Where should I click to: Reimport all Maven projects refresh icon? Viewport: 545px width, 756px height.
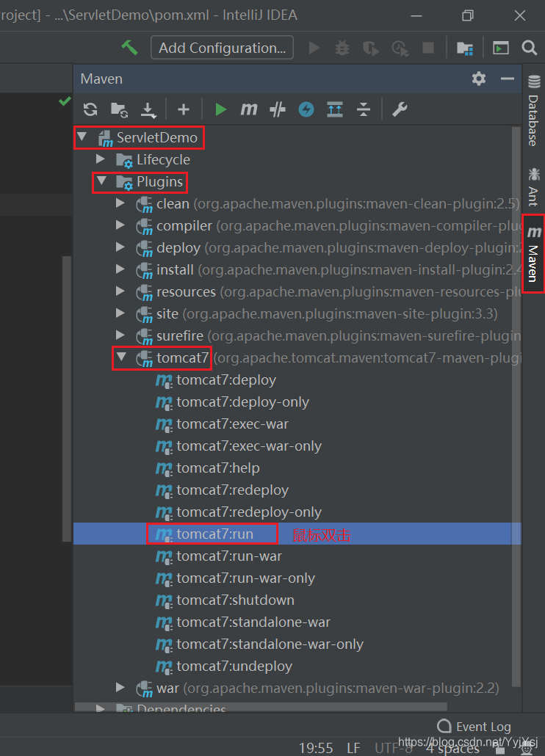90,109
